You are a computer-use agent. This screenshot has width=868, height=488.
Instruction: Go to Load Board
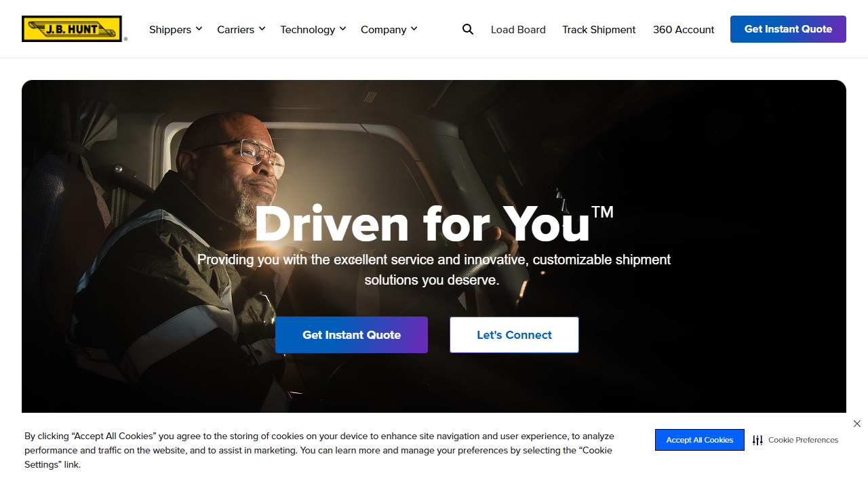click(x=518, y=29)
